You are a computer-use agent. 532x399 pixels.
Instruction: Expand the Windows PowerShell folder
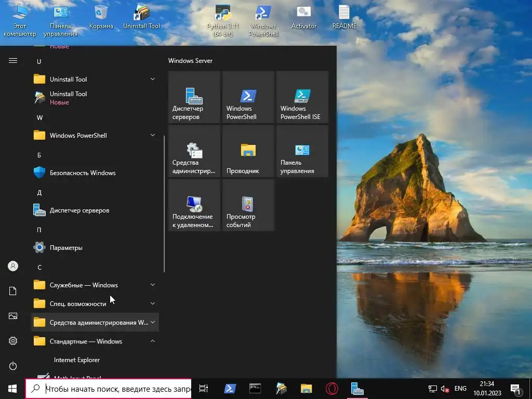point(96,136)
